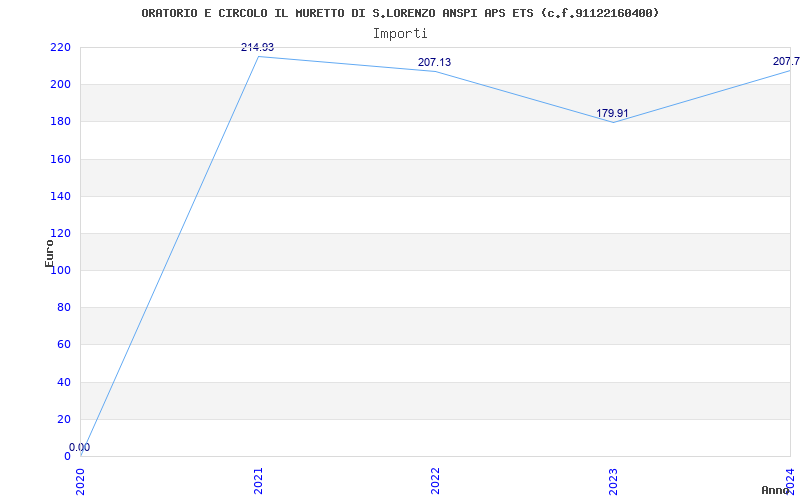Screen dimensions: 800x500
Task: Select the 0.00 data label
Action: pyautogui.click(x=80, y=447)
